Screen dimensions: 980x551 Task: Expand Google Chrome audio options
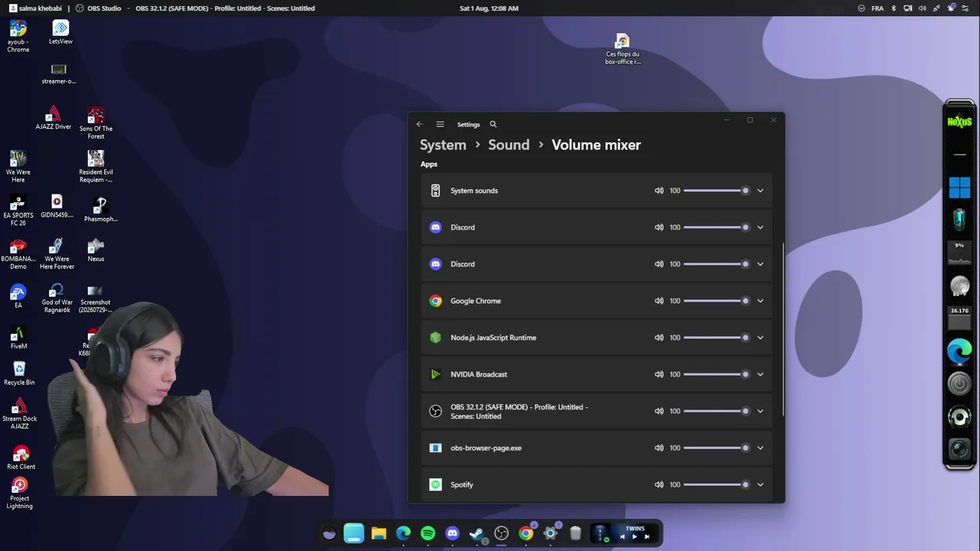760,301
